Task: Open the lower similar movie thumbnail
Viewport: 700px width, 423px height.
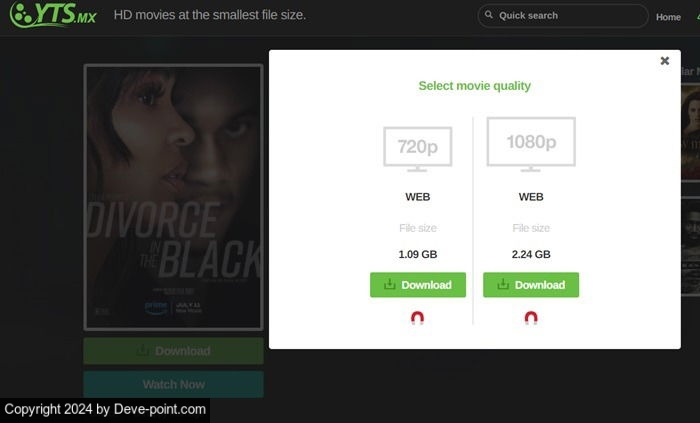Action: (x=690, y=246)
